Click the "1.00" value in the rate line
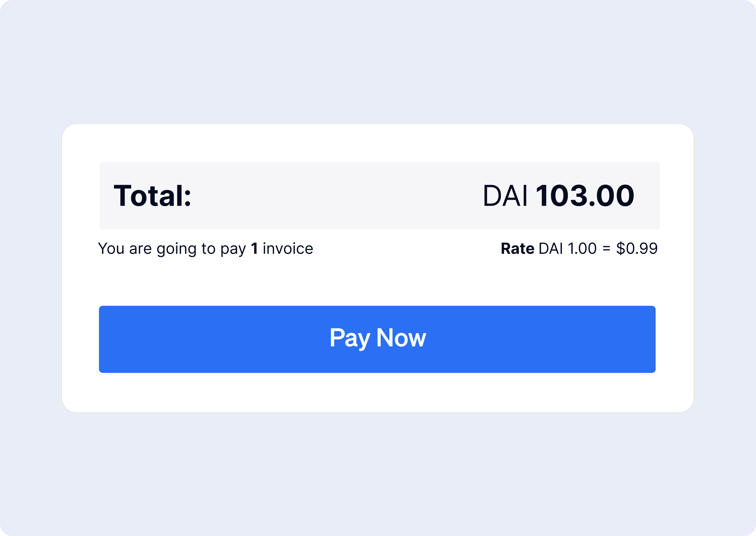This screenshot has height=536, width=756. point(582,249)
